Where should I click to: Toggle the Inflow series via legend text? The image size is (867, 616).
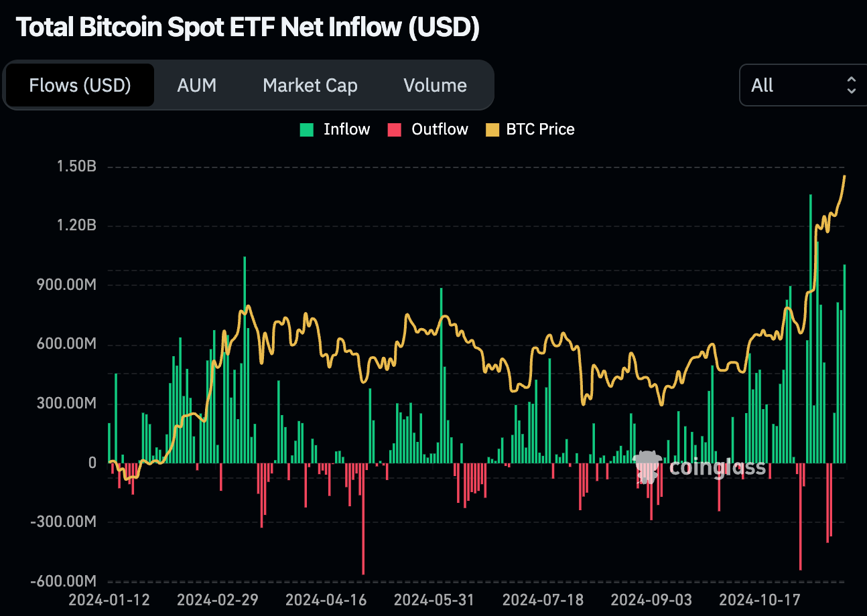click(346, 129)
